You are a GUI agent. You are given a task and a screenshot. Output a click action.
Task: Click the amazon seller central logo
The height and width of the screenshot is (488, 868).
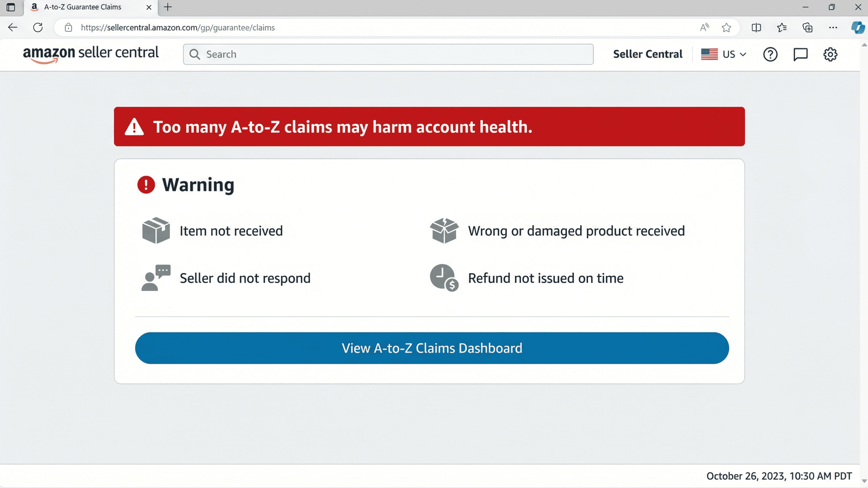[91, 54]
